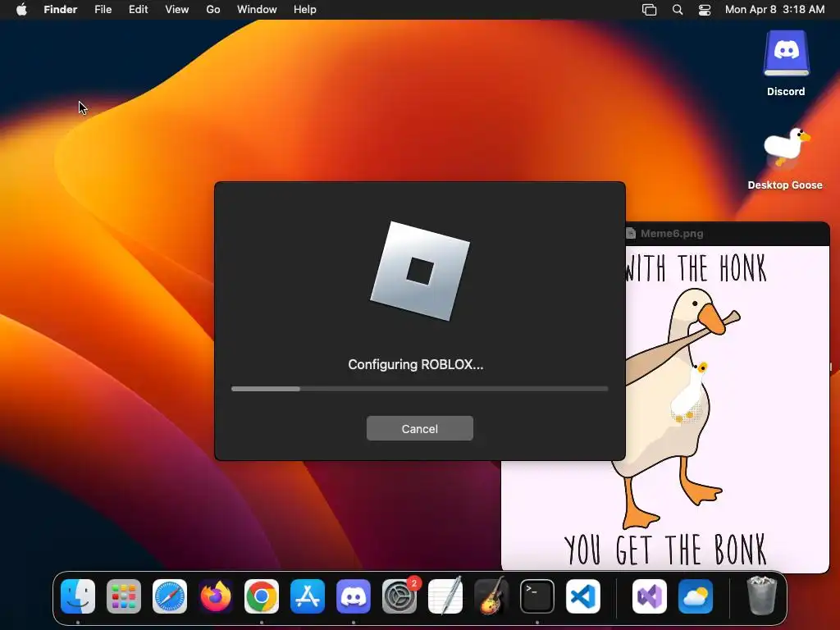840x630 pixels.
Task: Open the Edit menu
Action: point(138,10)
